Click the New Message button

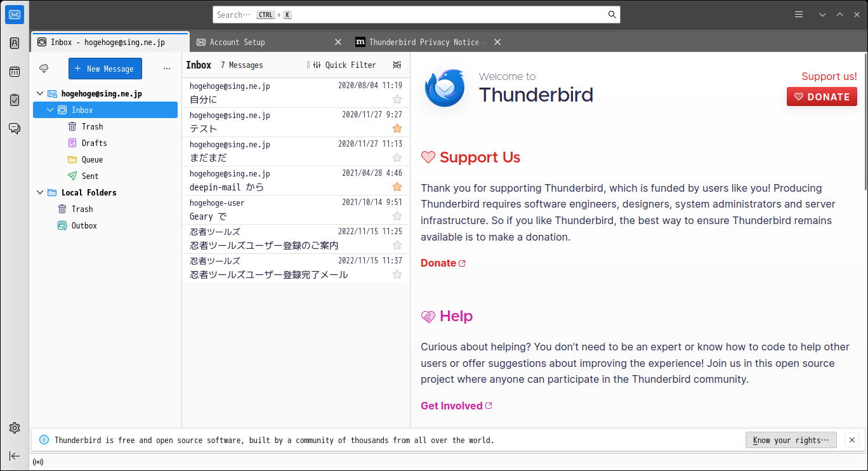coord(105,69)
